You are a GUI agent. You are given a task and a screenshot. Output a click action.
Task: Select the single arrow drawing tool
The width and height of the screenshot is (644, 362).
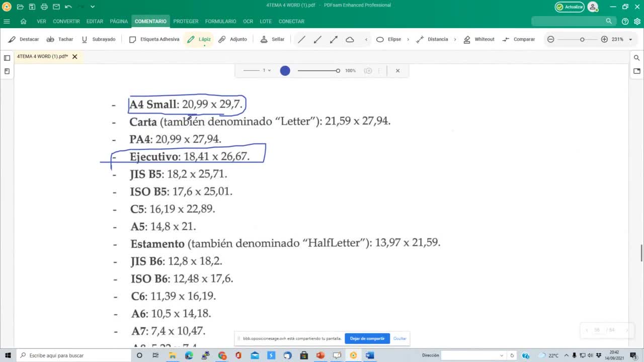[317, 39]
